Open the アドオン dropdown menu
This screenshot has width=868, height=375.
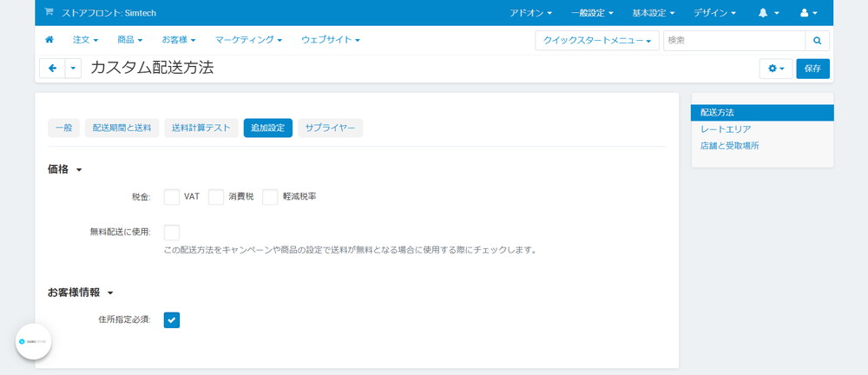click(x=531, y=13)
